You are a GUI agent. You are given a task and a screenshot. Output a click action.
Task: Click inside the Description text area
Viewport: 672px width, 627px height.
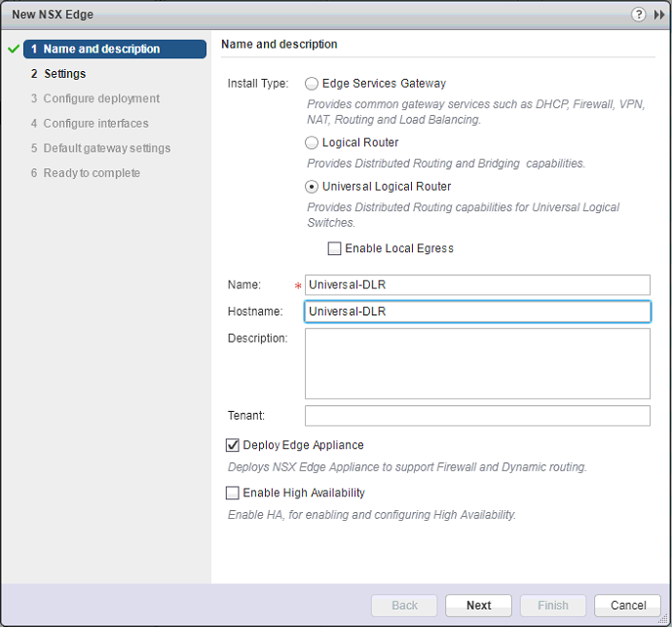[x=477, y=363]
